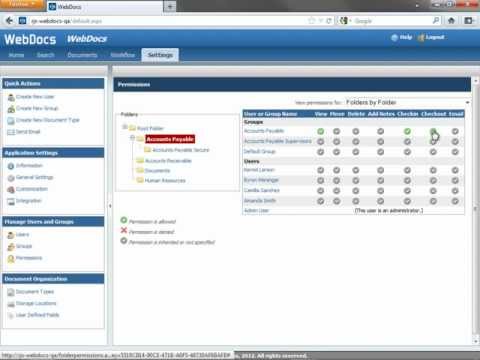Click the Human Resources folder icon

[x=140, y=180]
